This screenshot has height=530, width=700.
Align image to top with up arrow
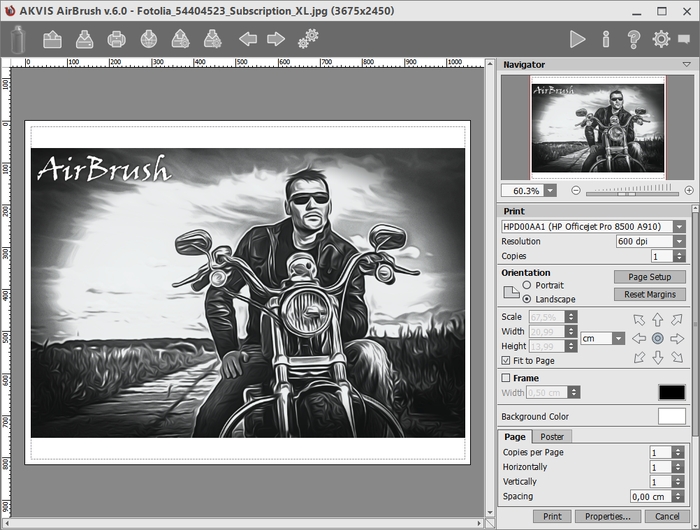658,320
